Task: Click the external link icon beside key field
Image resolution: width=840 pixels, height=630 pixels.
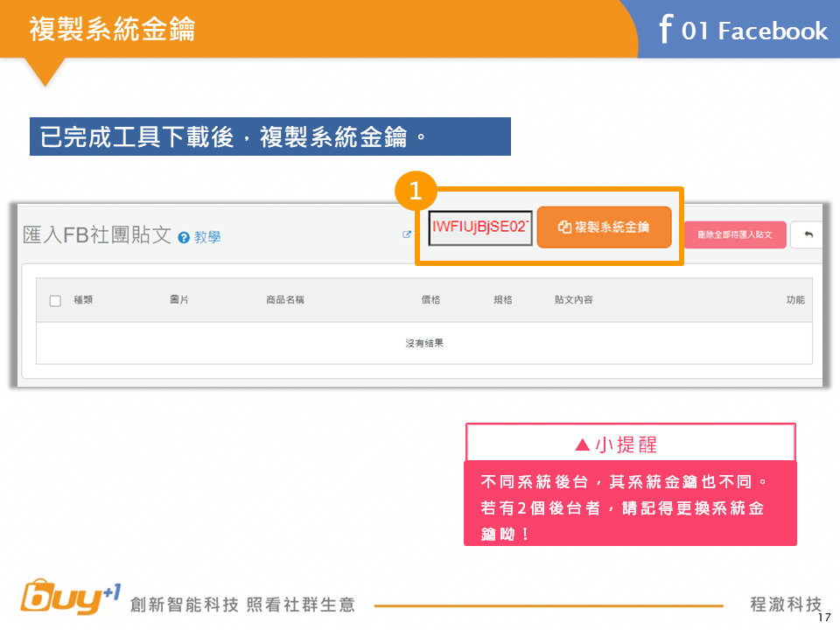Action: tap(406, 234)
